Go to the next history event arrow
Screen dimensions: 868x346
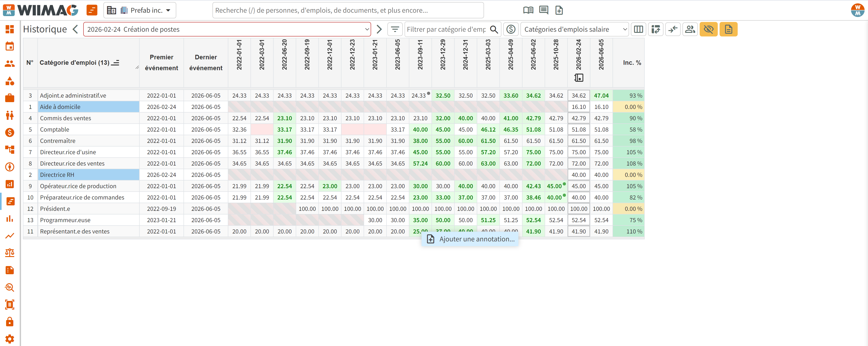pos(379,29)
